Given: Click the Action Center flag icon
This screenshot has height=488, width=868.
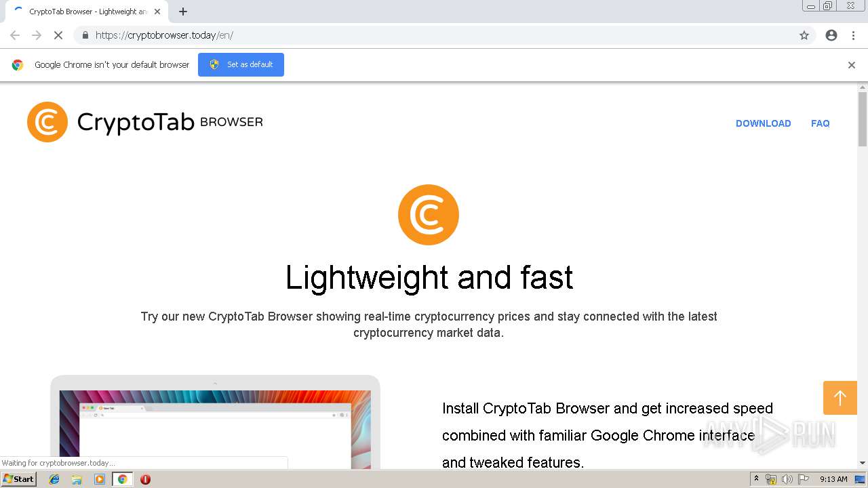Looking at the screenshot, I should pos(804,479).
